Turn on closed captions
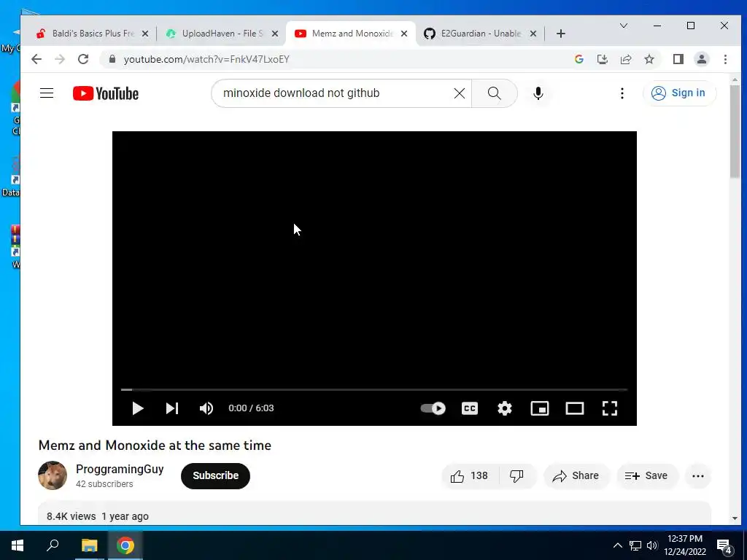 [470, 408]
